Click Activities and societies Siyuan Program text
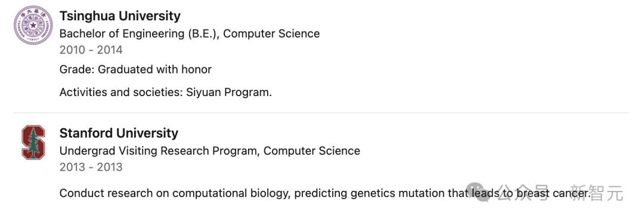The height and width of the screenshot is (219, 644). [x=166, y=92]
